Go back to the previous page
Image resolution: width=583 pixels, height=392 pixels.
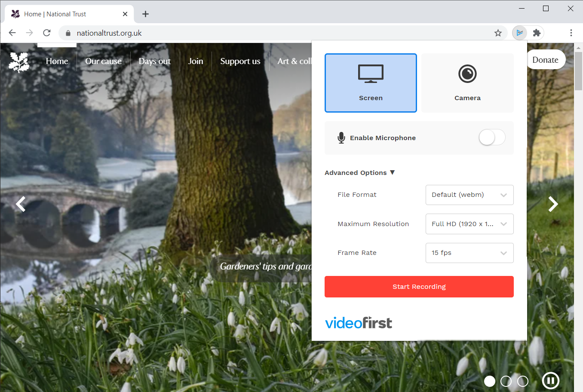click(12, 33)
